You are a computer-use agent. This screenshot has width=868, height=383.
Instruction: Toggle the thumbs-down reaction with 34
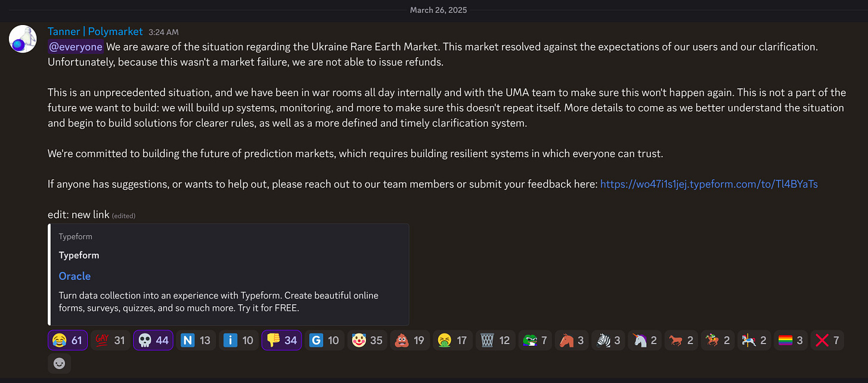pyautogui.click(x=282, y=340)
